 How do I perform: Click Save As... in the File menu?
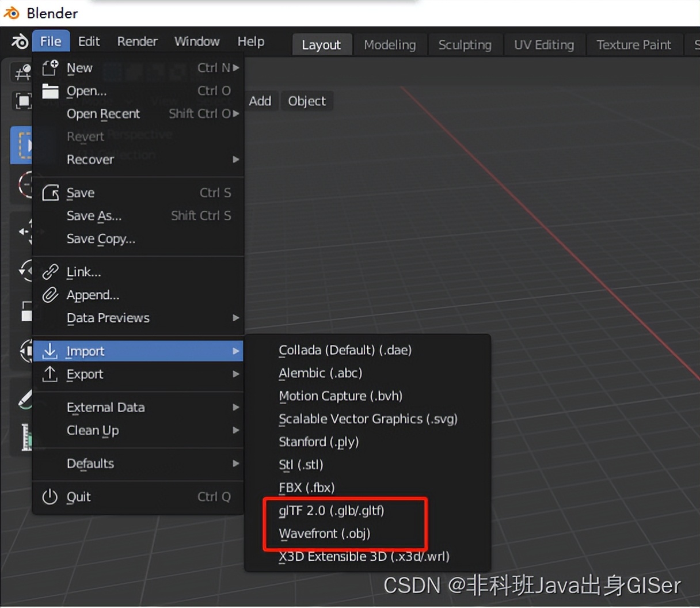[95, 216]
